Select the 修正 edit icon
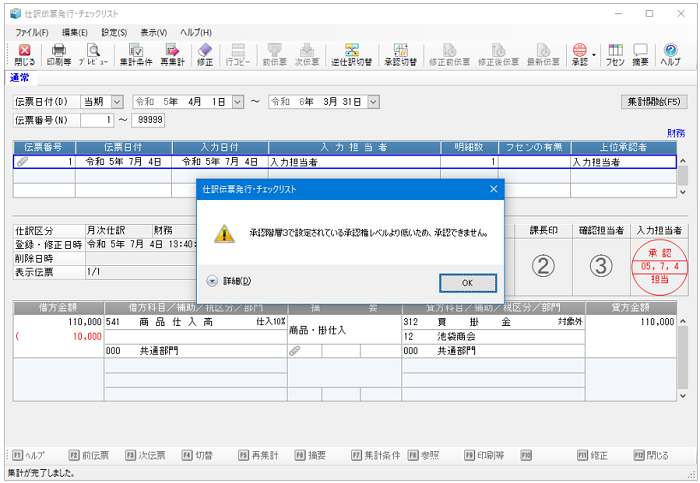This screenshot has width=700, height=483. click(x=205, y=54)
